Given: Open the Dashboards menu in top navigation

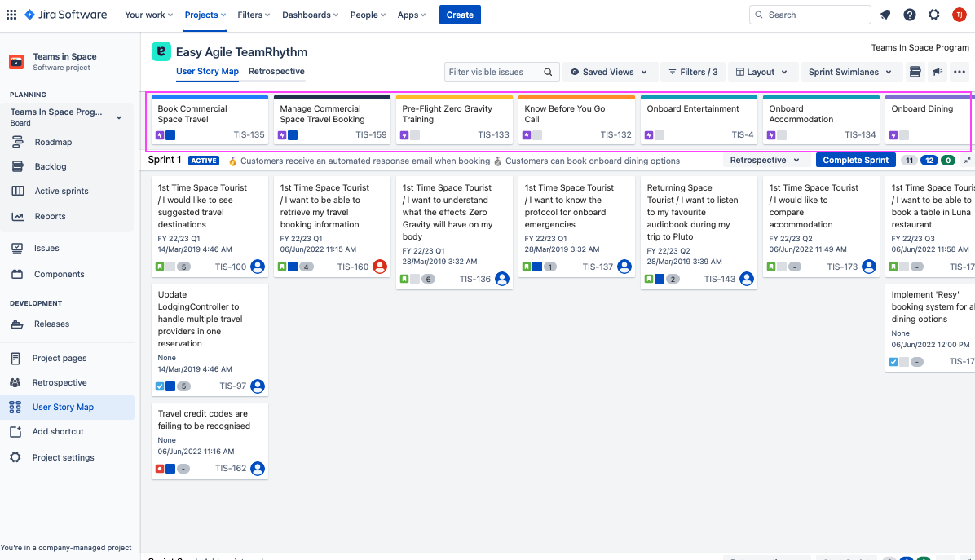Looking at the screenshot, I should 311,15.
